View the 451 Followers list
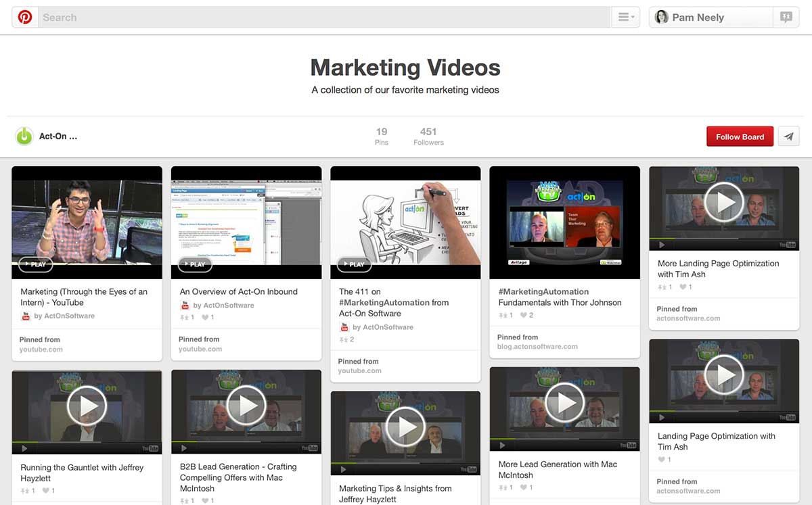 click(428, 137)
